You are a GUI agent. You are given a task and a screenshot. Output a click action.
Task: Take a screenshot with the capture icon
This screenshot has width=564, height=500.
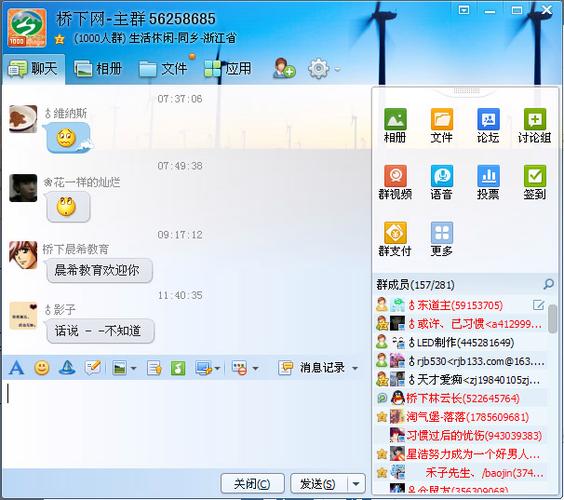tap(203, 368)
